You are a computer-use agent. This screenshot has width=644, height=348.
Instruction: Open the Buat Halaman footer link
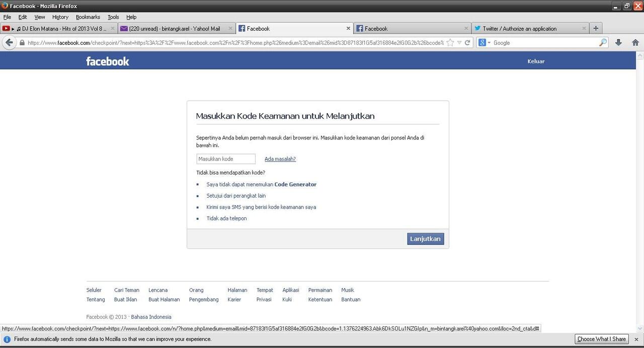pyautogui.click(x=164, y=300)
